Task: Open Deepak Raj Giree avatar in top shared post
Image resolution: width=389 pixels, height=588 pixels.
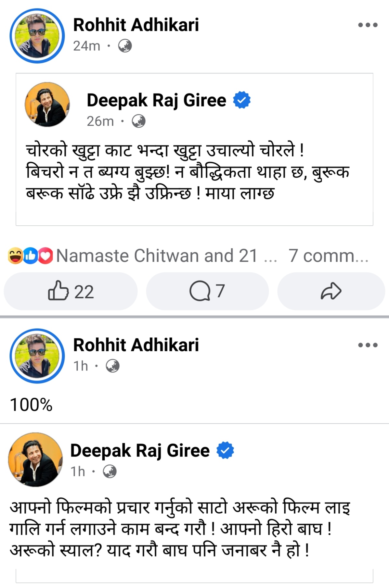Action: point(47,105)
